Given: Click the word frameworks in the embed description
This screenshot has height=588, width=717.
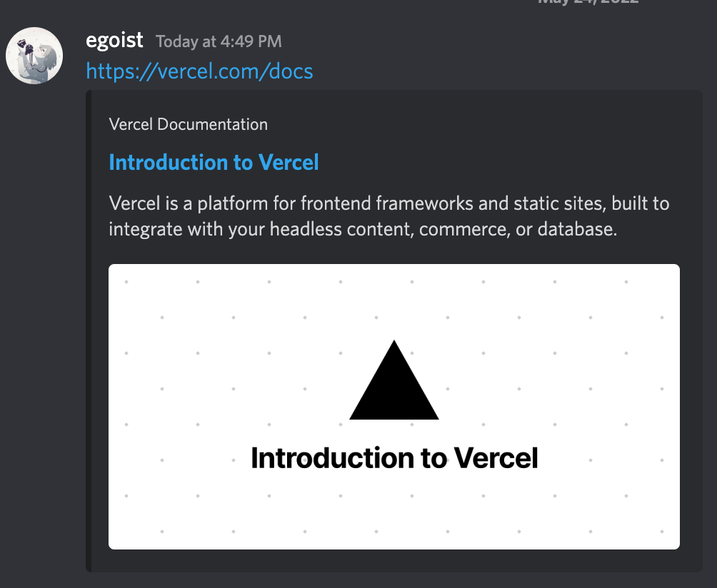Looking at the screenshot, I should tap(424, 203).
